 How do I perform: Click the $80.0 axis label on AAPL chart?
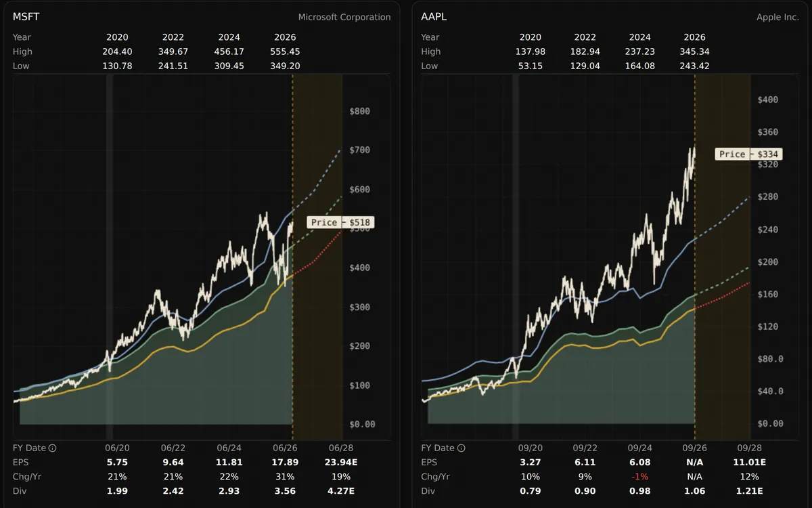pos(770,358)
